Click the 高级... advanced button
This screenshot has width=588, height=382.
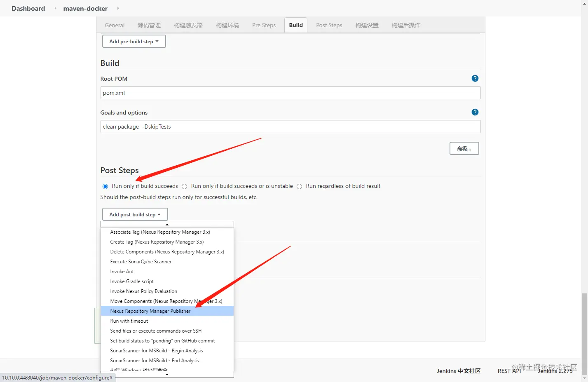coord(464,148)
